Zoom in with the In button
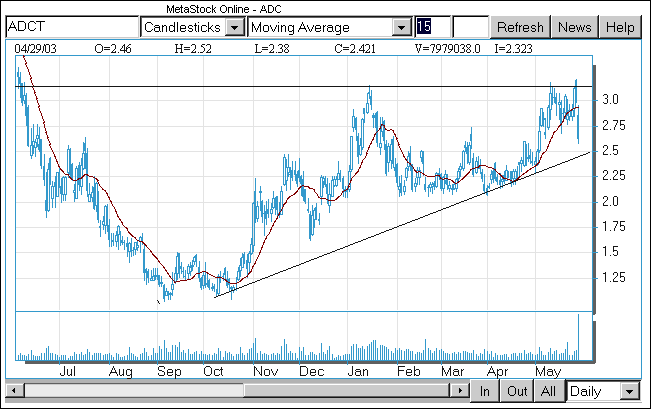The height and width of the screenshot is (409, 651). point(485,391)
